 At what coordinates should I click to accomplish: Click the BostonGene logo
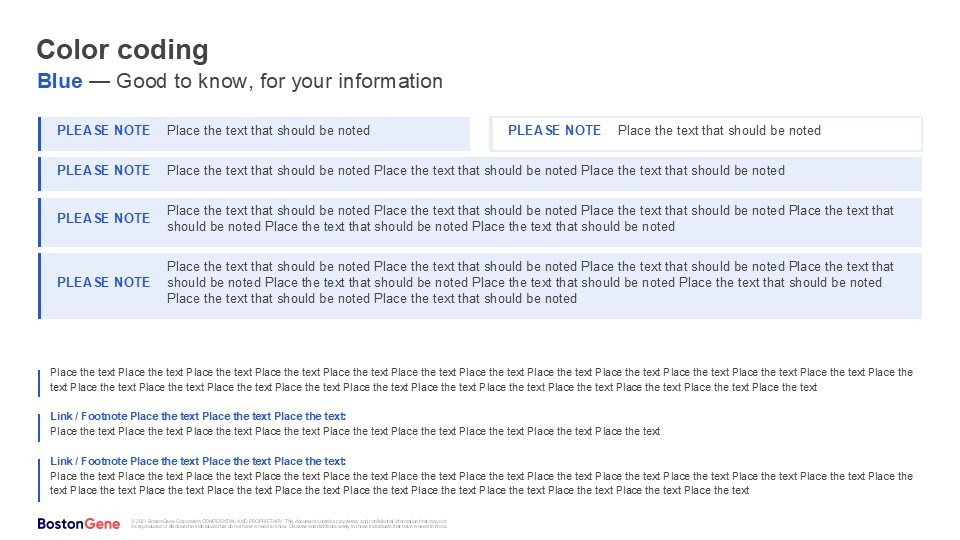tap(79, 524)
